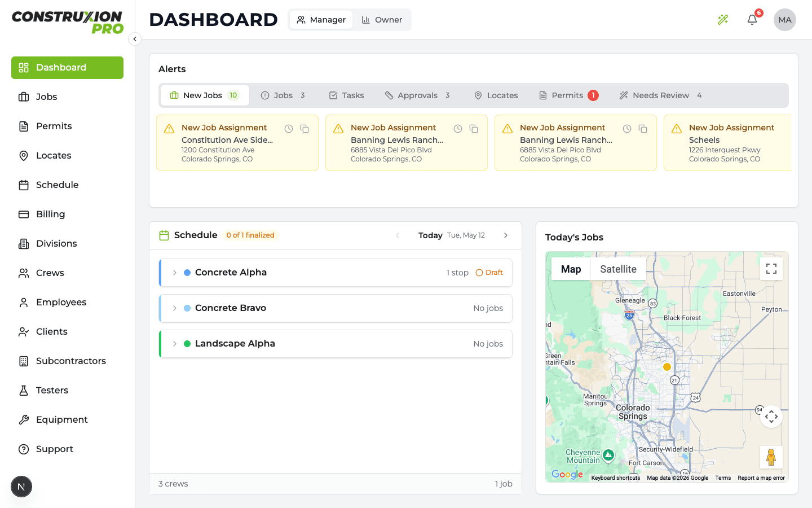812x508 pixels.
Task: Click the Google logo on the map
Action: pos(567,475)
